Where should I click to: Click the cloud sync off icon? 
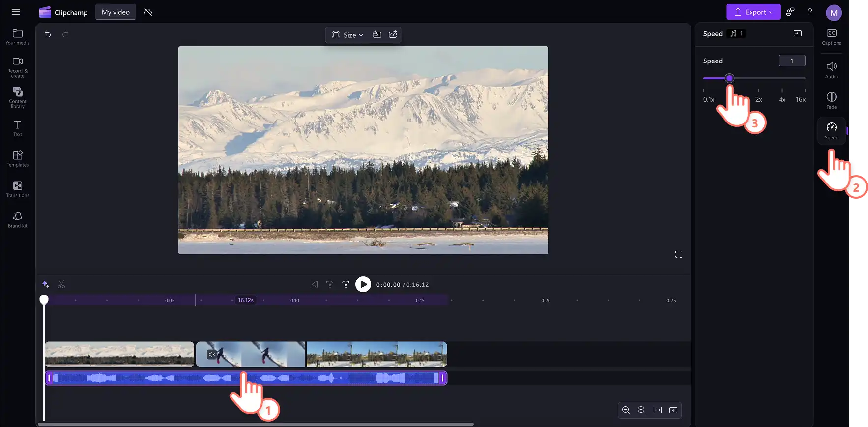(148, 12)
